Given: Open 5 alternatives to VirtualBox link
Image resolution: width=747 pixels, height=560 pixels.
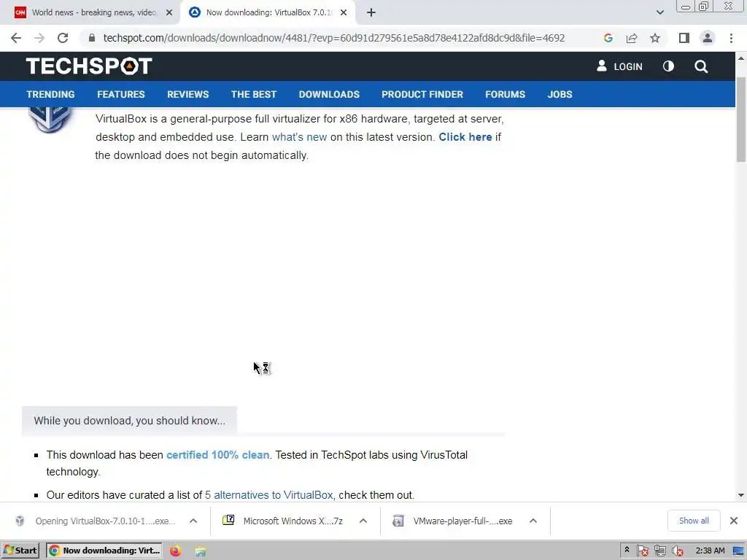Looking at the screenshot, I should (x=268, y=495).
